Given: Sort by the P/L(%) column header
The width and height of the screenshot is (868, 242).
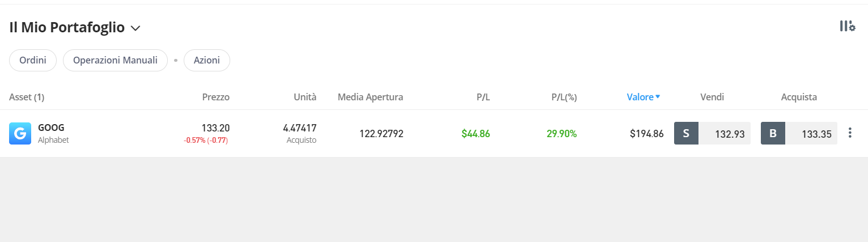Looking at the screenshot, I should click(564, 97).
